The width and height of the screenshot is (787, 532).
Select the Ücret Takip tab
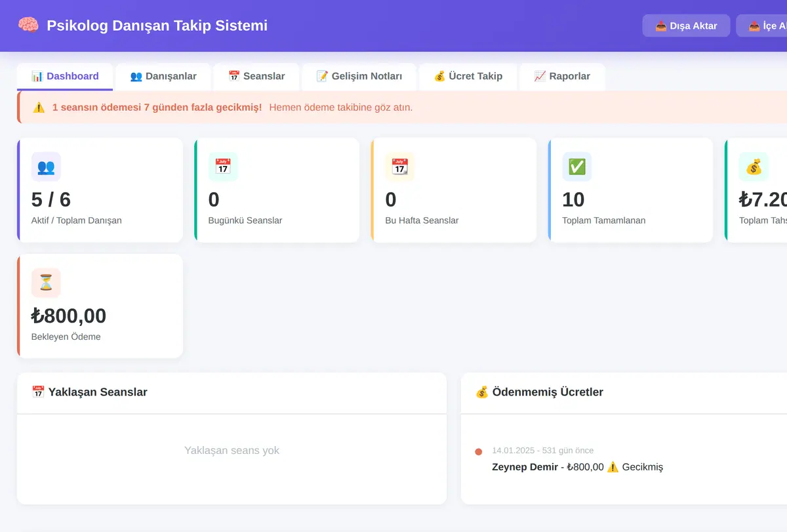click(468, 76)
